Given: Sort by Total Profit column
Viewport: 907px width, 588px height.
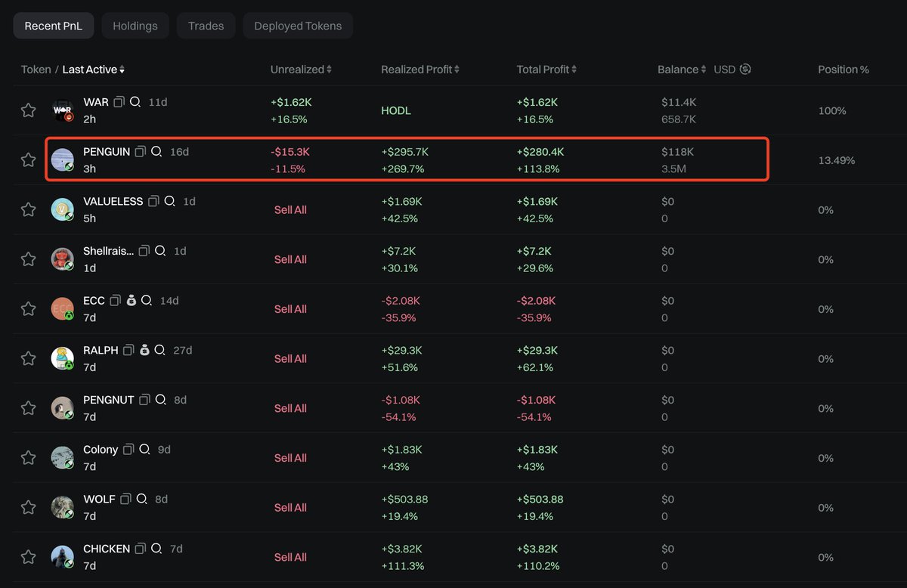Looking at the screenshot, I should pos(546,70).
